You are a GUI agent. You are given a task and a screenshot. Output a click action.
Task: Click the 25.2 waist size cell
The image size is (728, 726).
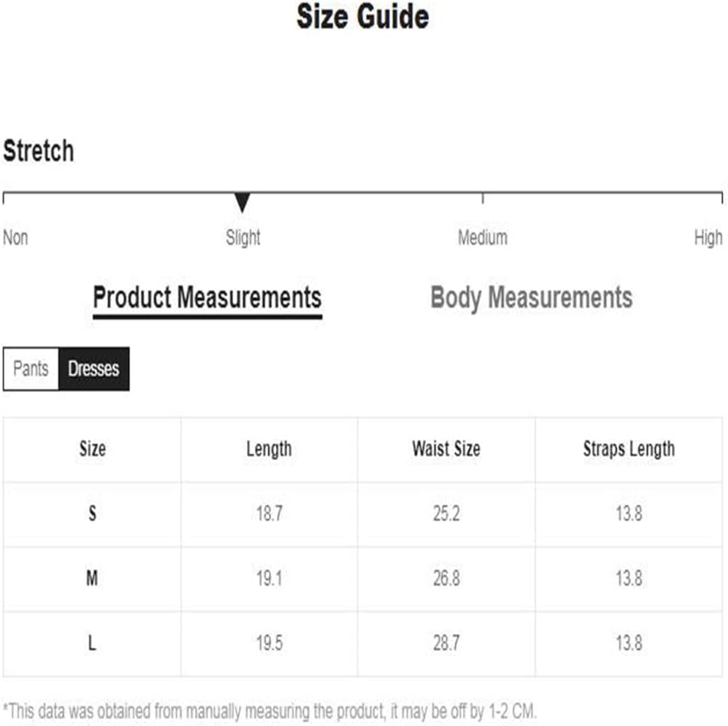pos(446,514)
